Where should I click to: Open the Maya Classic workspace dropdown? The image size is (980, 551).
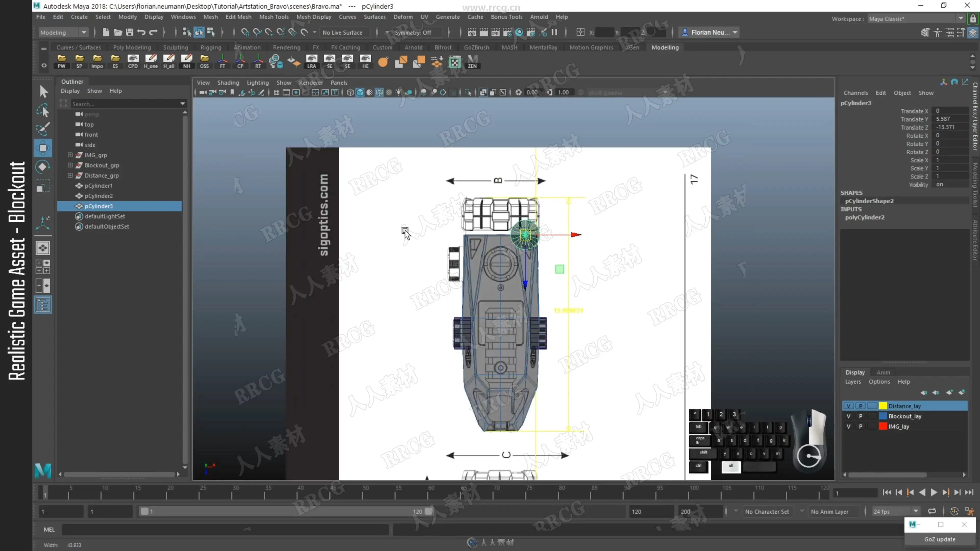[x=916, y=19]
